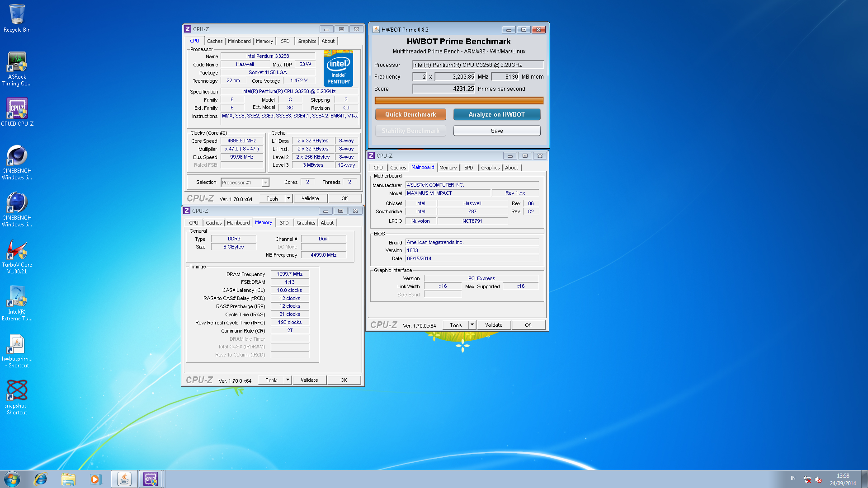Select Core Voltage 1.472 V value
Viewport: 868px width, 488px height.
tap(299, 80)
